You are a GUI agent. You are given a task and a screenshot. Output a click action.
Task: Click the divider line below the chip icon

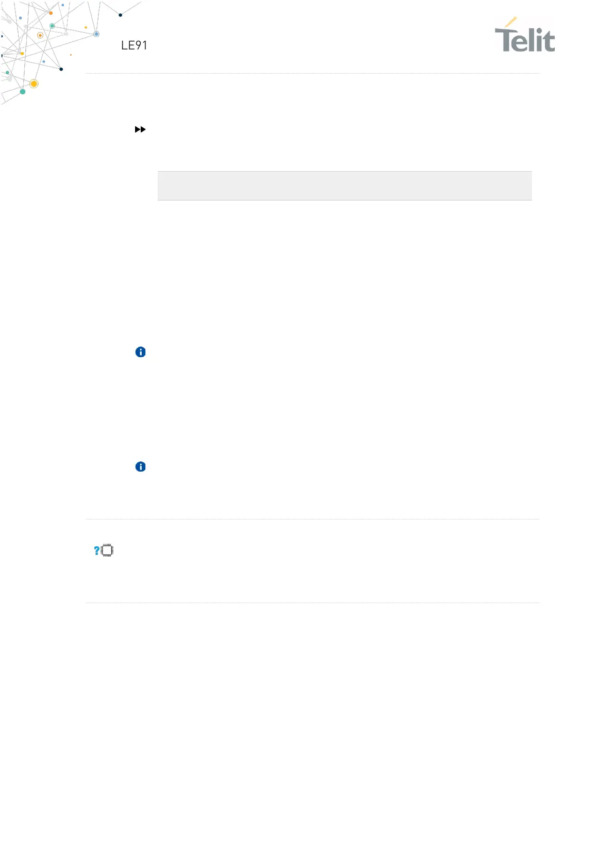tap(312, 603)
